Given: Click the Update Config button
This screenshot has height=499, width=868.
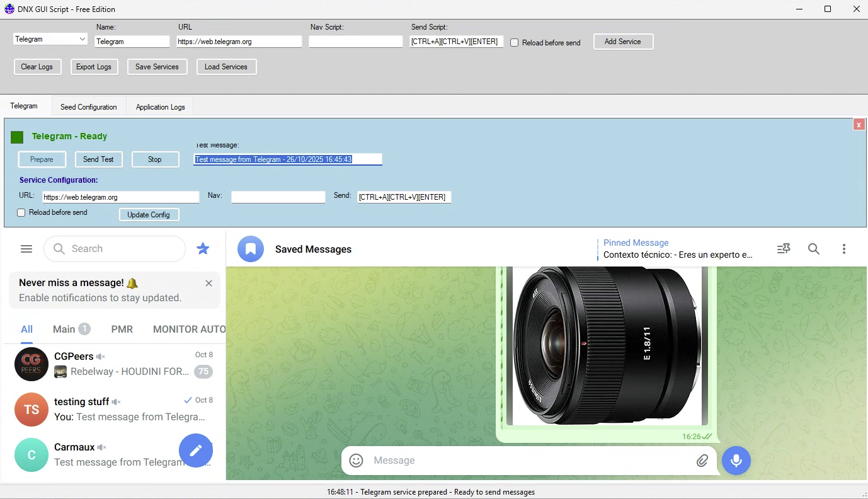Looking at the screenshot, I should (149, 215).
